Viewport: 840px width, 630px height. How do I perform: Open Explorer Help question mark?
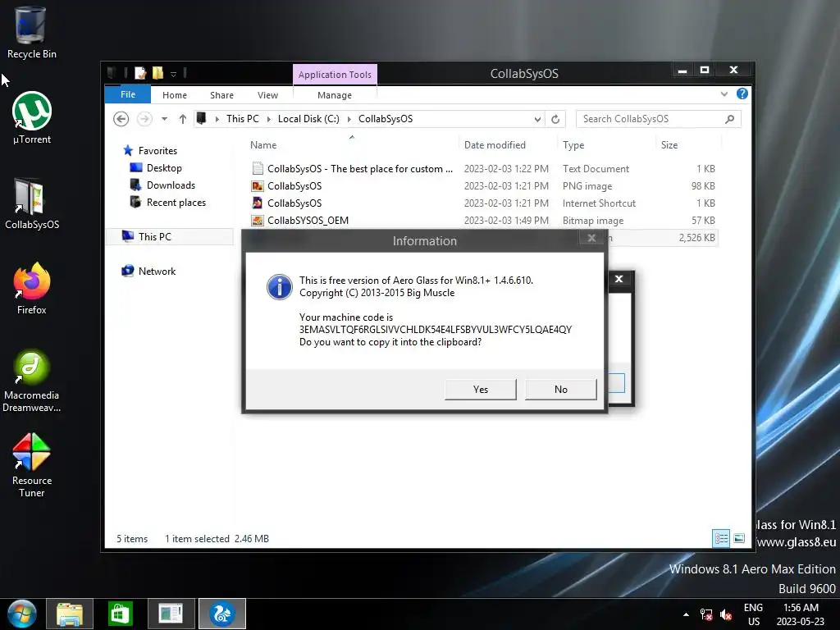pos(742,94)
